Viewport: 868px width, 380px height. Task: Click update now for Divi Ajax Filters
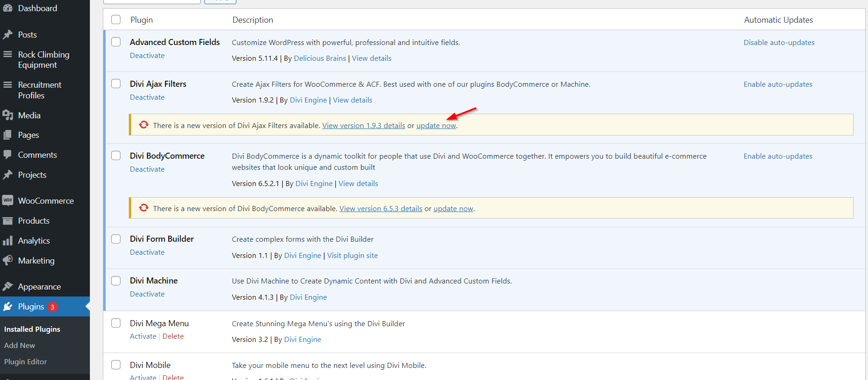click(436, 126)
